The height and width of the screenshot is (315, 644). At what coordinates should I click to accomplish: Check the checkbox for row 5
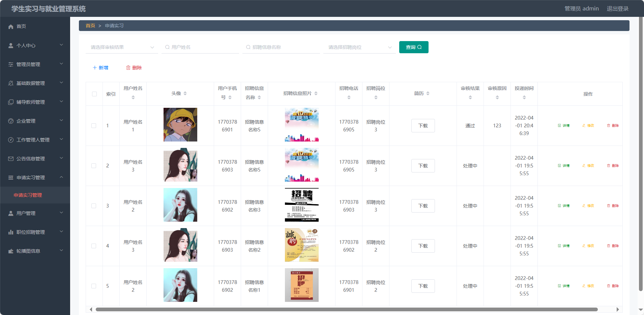point(94,286)
